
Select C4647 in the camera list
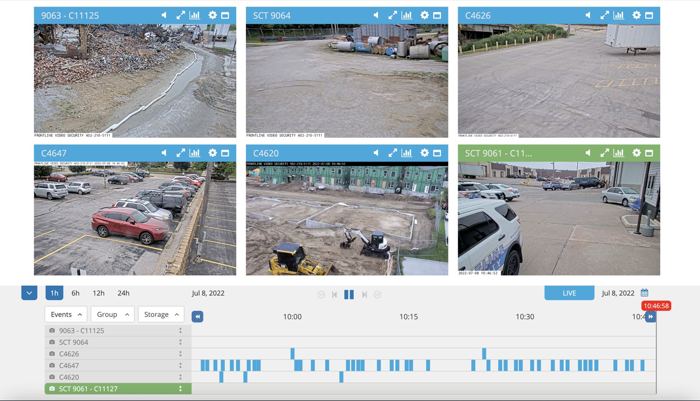[x=118, y=365]
